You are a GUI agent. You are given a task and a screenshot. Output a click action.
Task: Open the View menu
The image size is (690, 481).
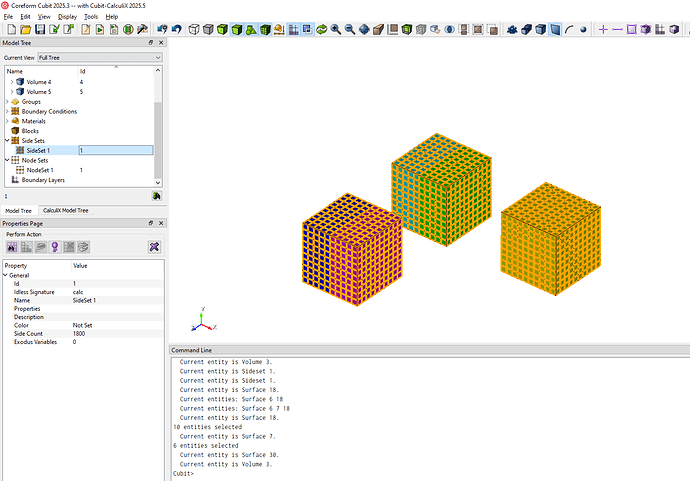(x=44, y=17)
